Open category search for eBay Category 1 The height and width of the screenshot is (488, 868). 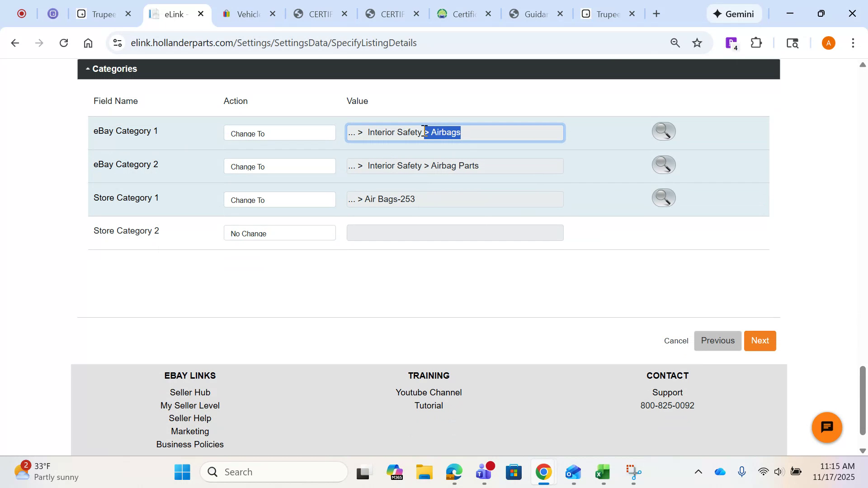tap(663, 131)
